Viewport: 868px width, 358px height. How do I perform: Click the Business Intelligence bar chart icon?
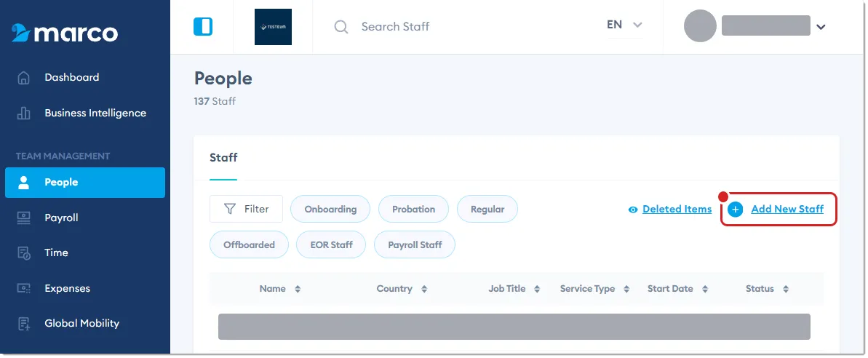pyautogui.click(x=24, y=113)
